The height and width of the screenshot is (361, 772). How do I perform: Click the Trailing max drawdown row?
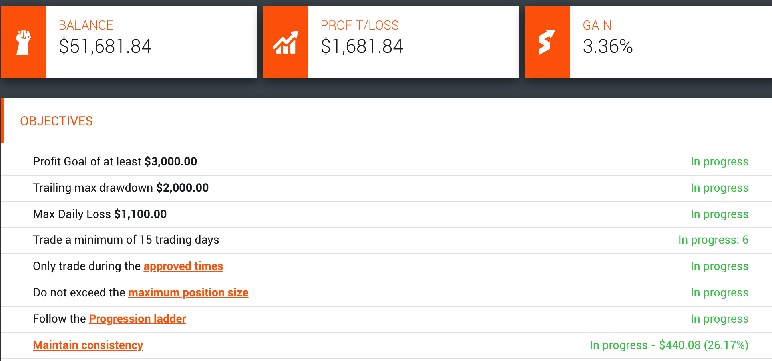click(x=386, y=188)
